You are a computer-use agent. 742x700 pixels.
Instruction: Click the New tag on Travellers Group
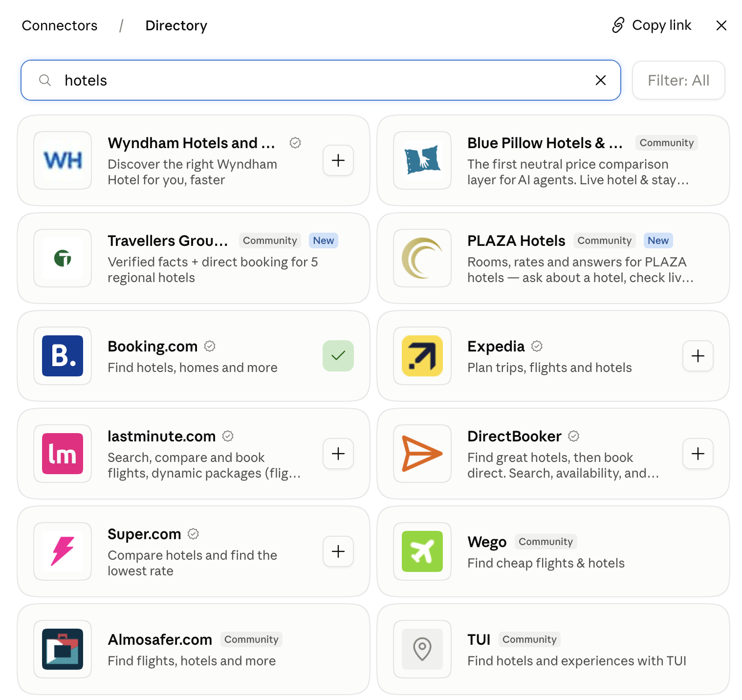[x=324, y=241]
